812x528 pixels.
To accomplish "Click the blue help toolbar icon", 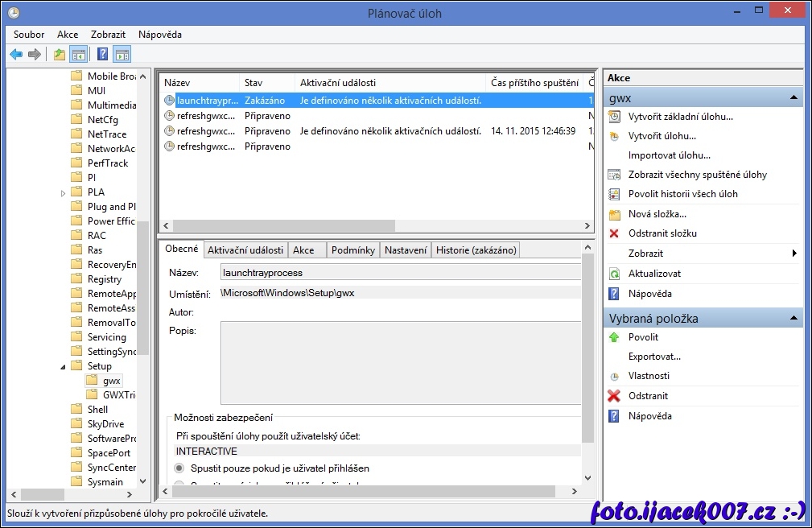I will tap(102, 55).
